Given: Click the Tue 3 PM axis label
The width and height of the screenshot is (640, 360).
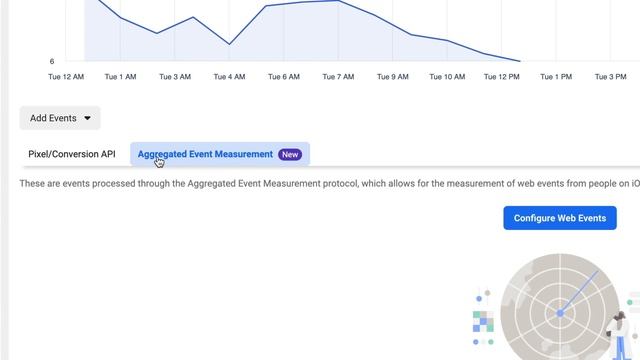Looking at the screenshot, I should point(611,77).
